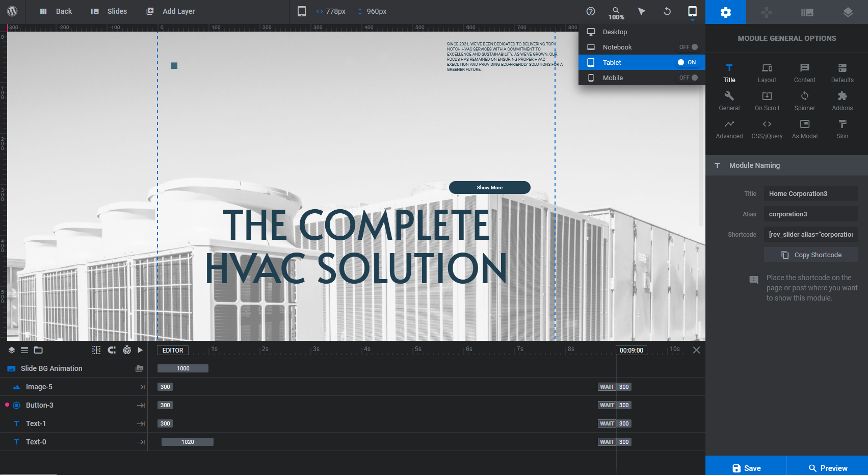Go Back to the overview

pos(56,11)
